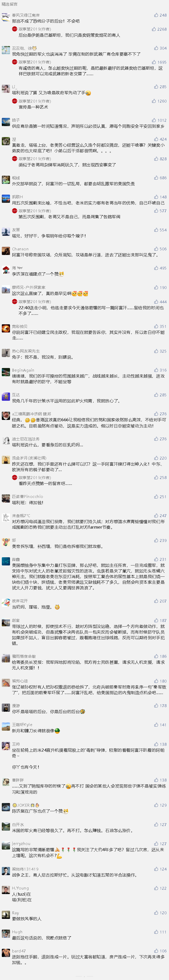Tap the 精选留言 section header
The image size is (169, 980).
(9, 4)
